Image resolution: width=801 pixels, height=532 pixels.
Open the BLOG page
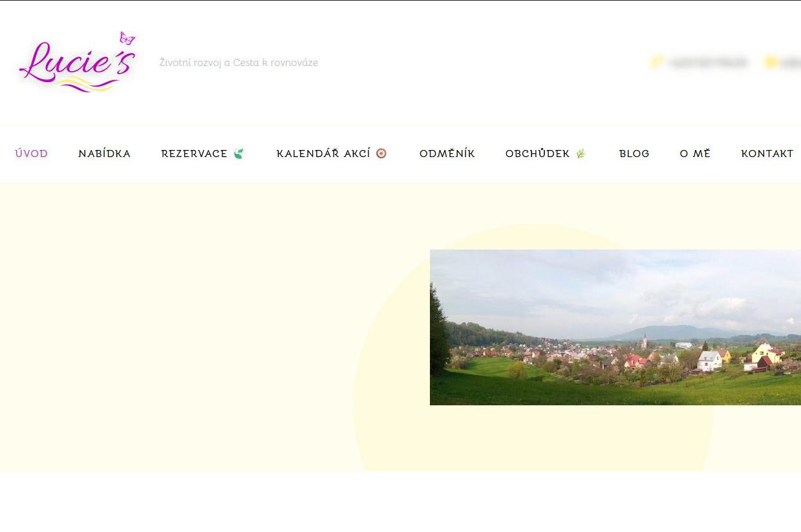pyautogui.click(x=634, y=154)
